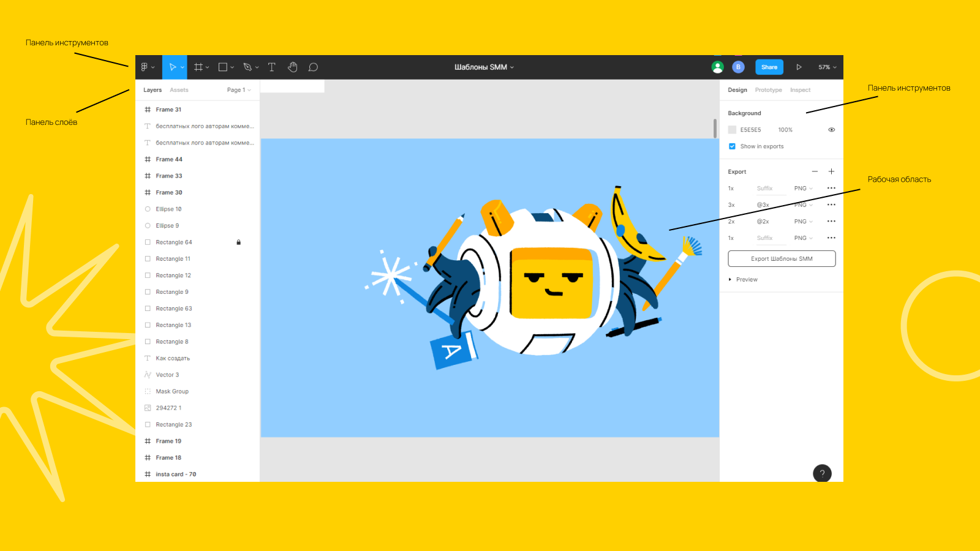Select the Hand tool
The image size is (980, 551).
[x=293, y=67]
